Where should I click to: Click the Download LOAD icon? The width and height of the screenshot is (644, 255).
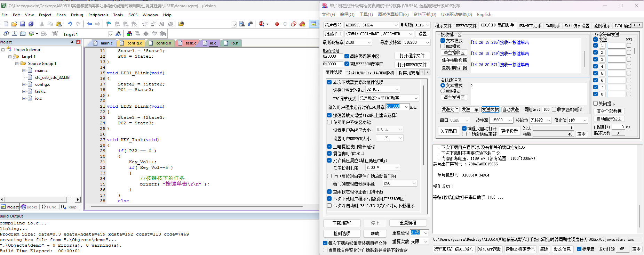[x=55, y=34]
